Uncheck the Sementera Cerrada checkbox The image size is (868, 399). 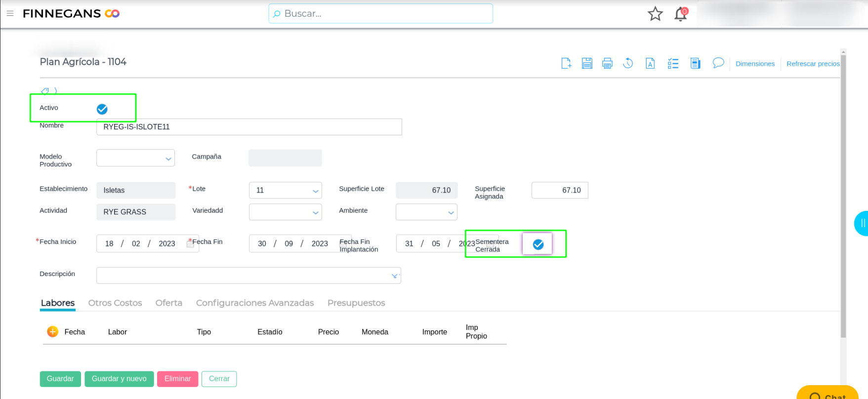538,244
